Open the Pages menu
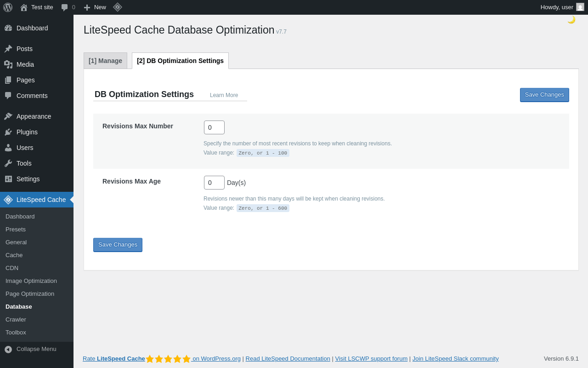 point(37,80)
